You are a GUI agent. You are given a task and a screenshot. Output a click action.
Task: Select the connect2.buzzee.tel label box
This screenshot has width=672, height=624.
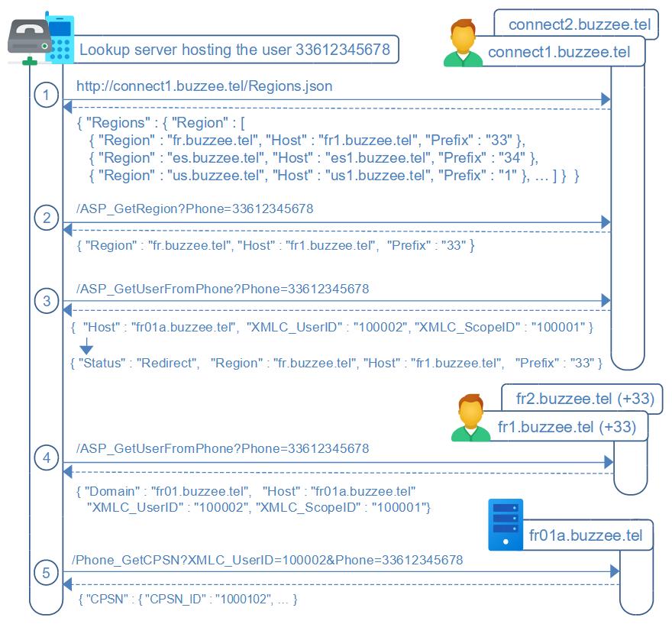coord(579,24)
